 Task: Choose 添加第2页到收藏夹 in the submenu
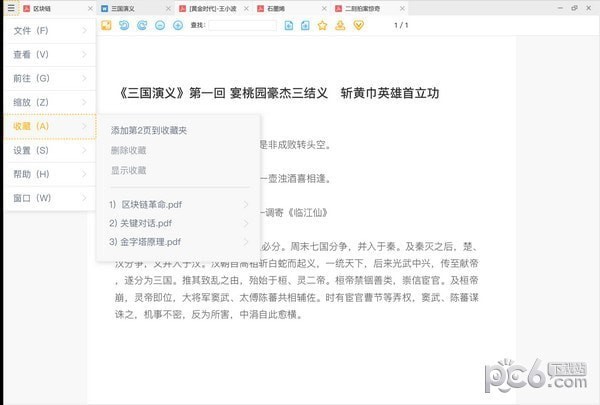tap(149, 131)
